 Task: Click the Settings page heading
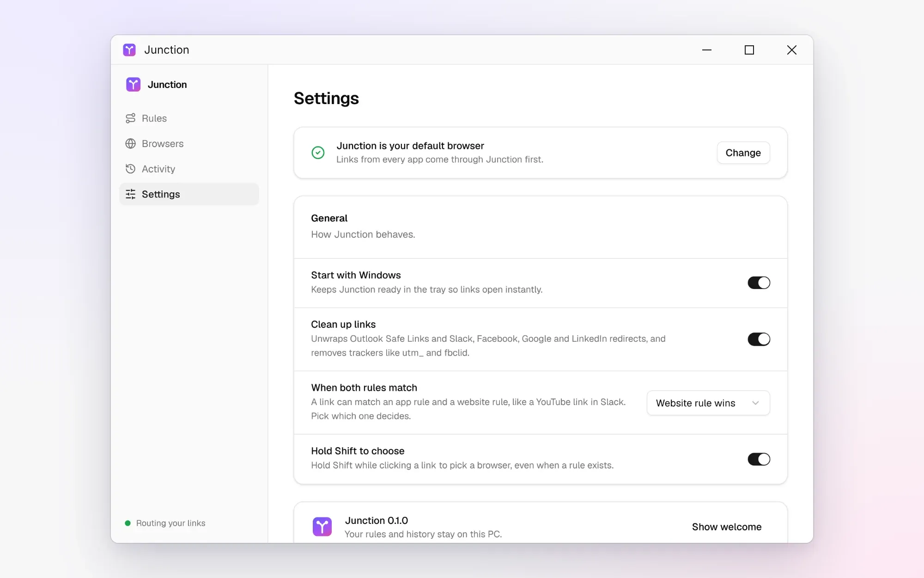click(326, 98)
